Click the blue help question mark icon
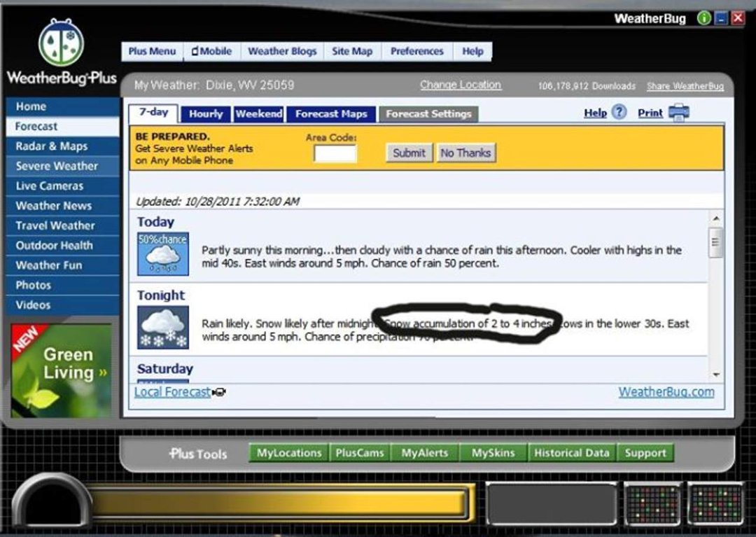 tap(619, 112)
